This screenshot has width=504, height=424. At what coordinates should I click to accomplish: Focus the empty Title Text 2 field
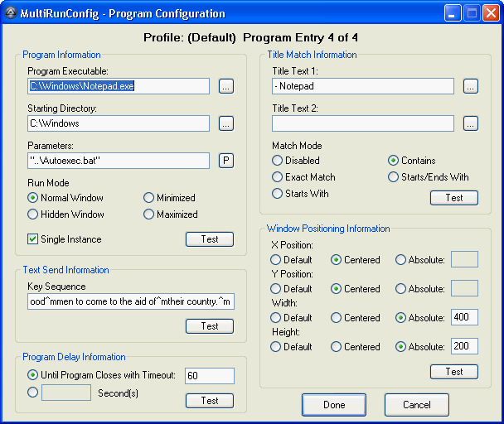(363, 123)
